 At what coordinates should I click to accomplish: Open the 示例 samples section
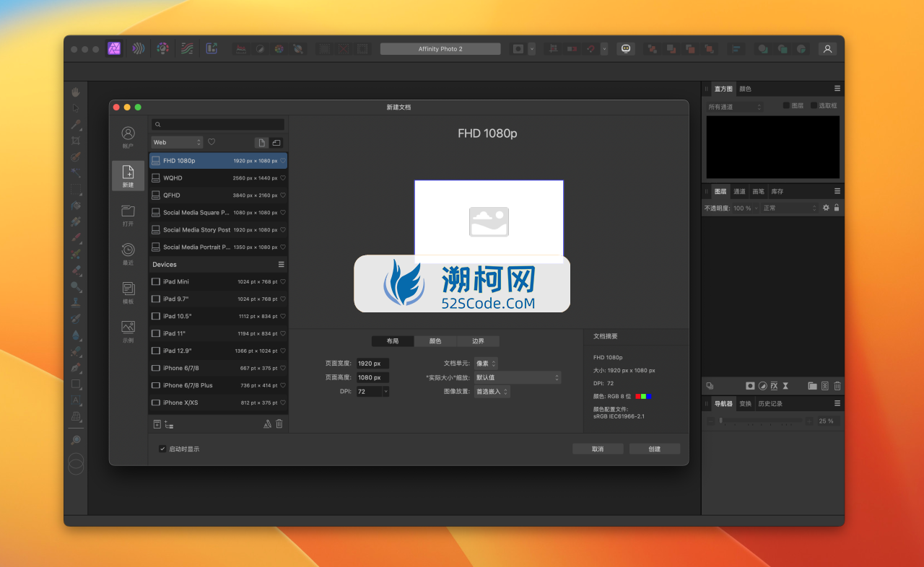click(x=128, y=331)
